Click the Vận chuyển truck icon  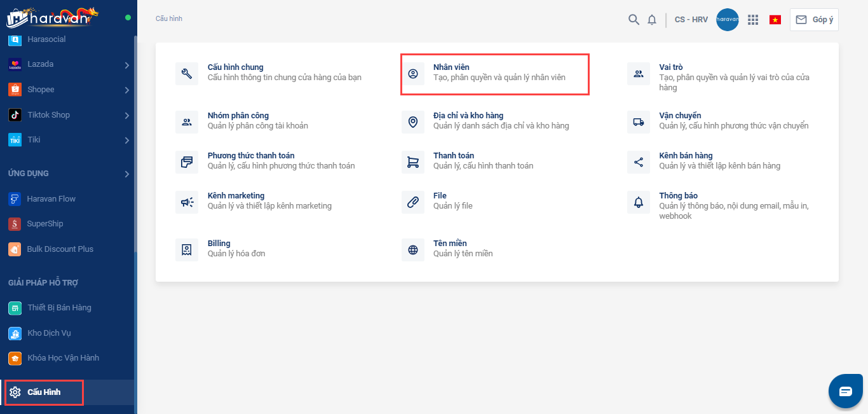tap(639, 122)
